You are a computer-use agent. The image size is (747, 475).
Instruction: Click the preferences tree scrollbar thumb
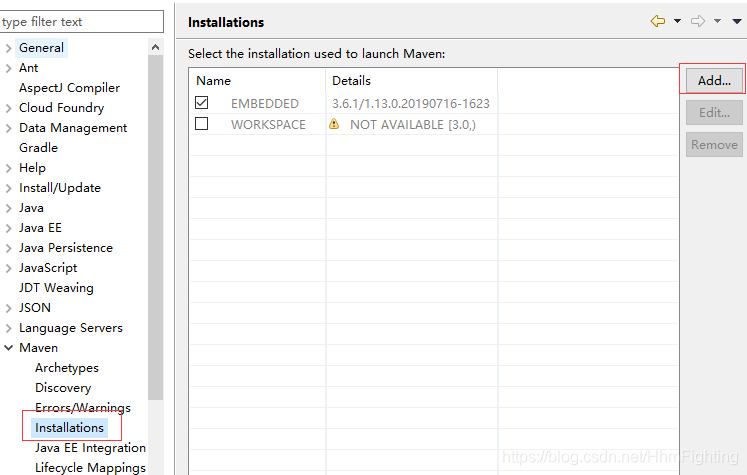[x=155, y=227]
